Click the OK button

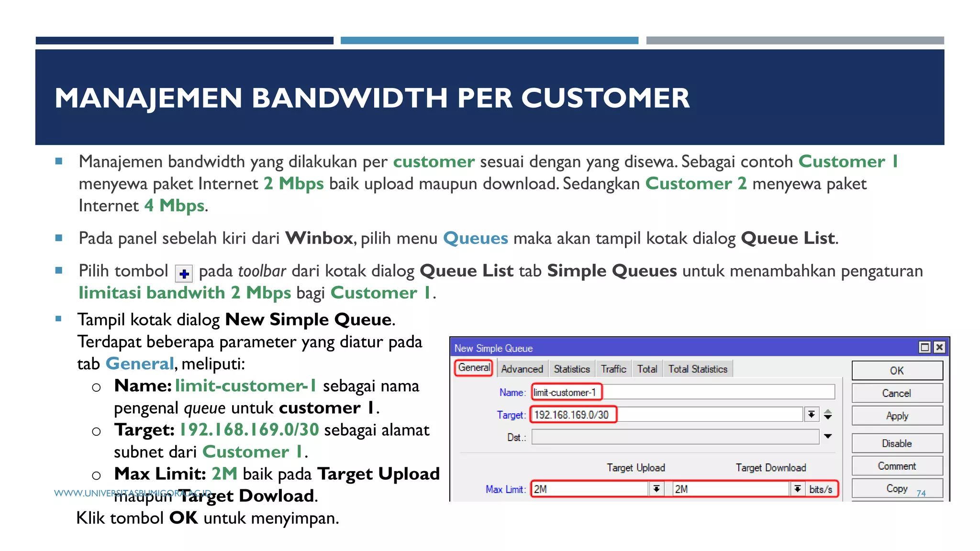click(x=897, y=371)
